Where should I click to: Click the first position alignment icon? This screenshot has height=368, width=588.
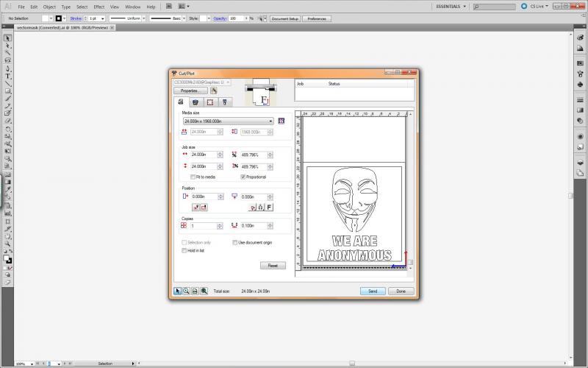pyautogui.click(x=196, y=208)
